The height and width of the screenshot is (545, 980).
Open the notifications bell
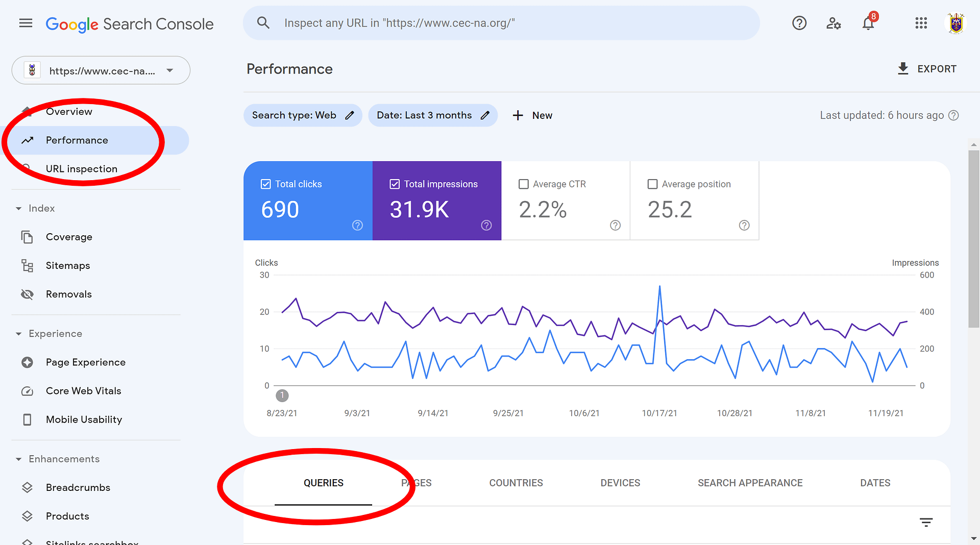point(868,23)
